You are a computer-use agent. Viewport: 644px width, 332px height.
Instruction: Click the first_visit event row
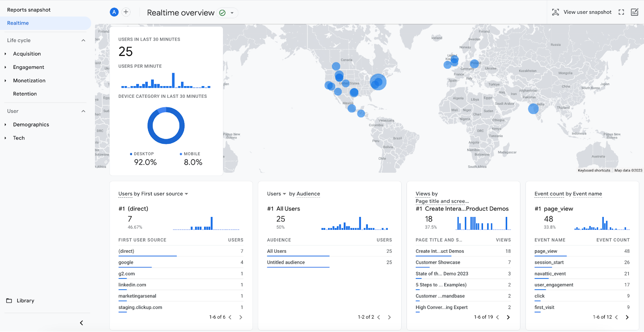tap(582, 307)
